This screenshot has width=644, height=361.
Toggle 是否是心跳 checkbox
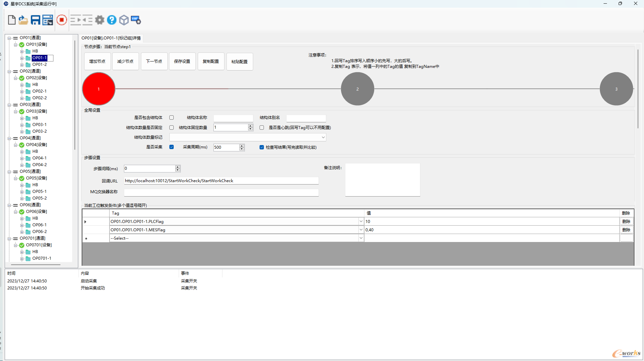262,128
